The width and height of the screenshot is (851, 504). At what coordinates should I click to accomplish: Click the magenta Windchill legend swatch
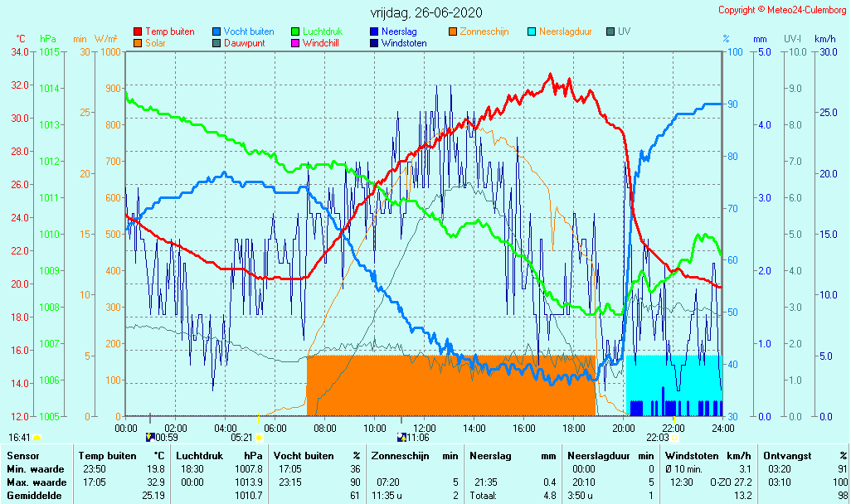[x=295, y=43]
